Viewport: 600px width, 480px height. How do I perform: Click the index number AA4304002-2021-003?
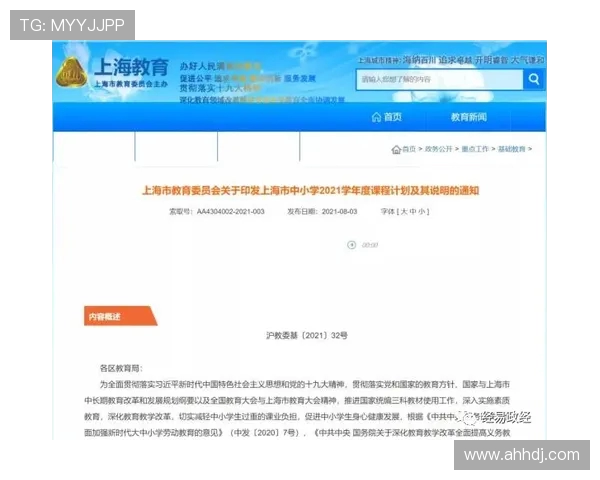click(230, 211)
